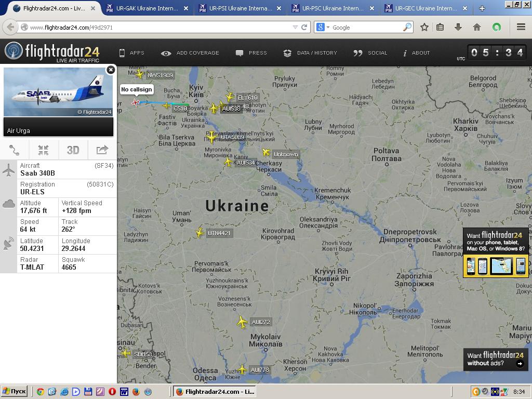Bookmark this page with the star icon

coord(424,27)
